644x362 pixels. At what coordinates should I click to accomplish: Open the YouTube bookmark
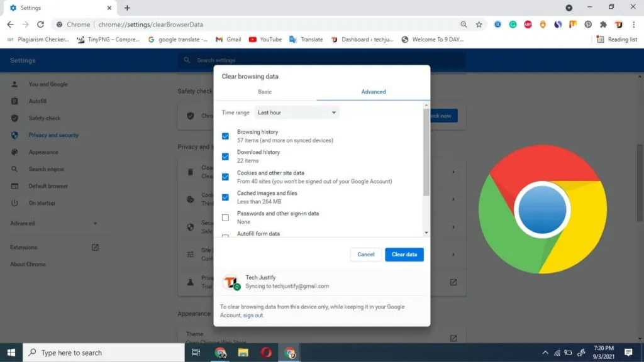(265, 39)
